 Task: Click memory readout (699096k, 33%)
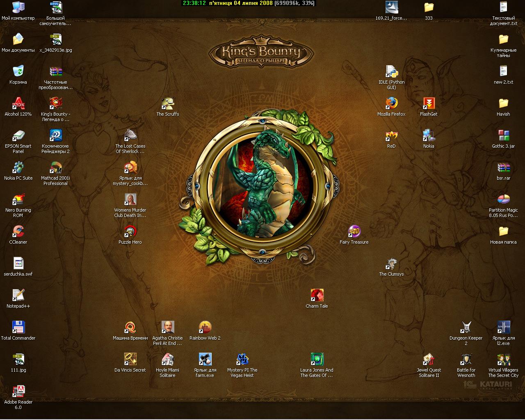294,3
